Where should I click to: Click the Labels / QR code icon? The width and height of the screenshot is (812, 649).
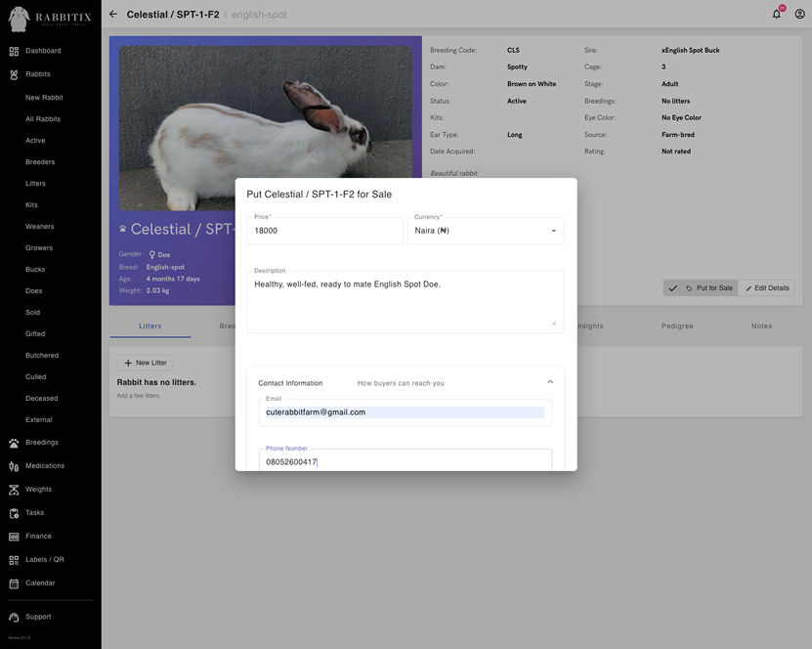tap(14, 559)
